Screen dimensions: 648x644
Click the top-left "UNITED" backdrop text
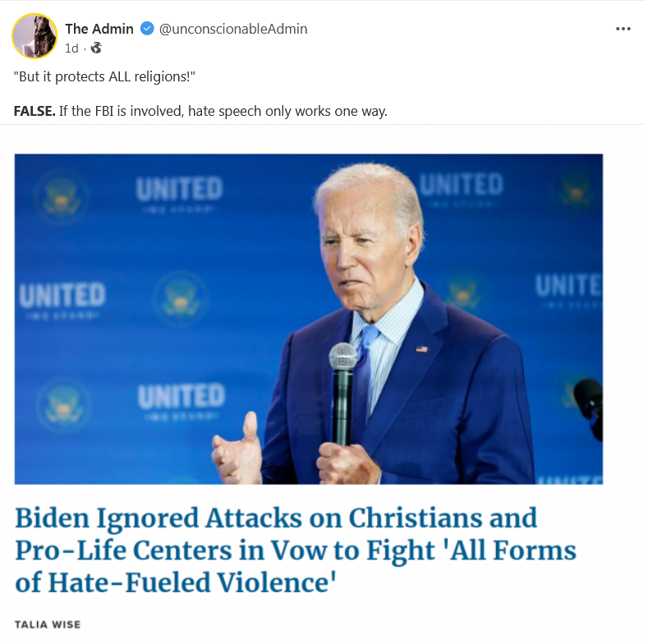tap(179, 189)
